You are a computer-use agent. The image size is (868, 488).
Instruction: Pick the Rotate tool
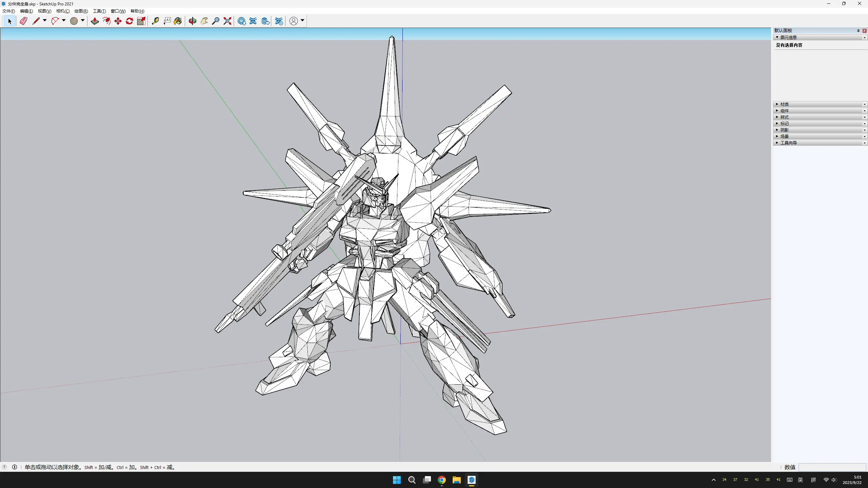click(130, 21)
